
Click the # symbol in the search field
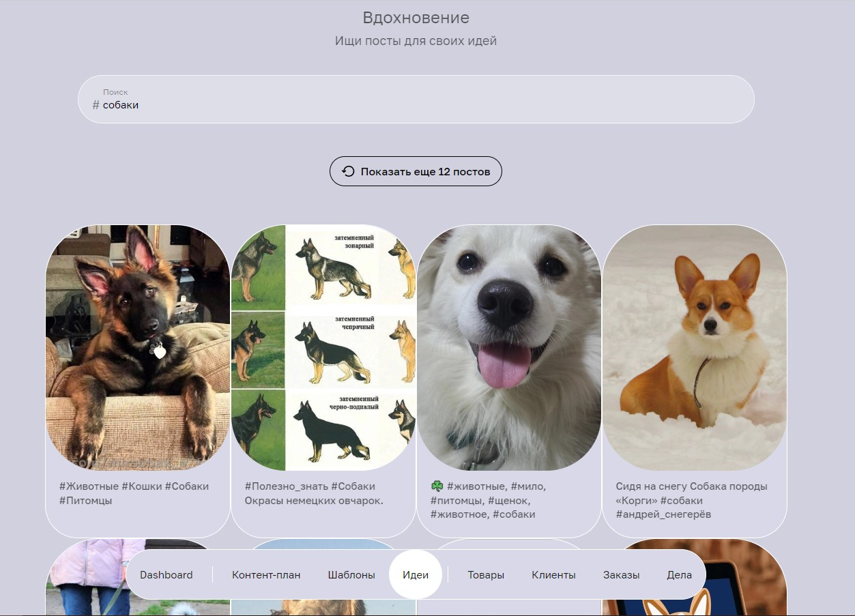(x=96, y=105)
